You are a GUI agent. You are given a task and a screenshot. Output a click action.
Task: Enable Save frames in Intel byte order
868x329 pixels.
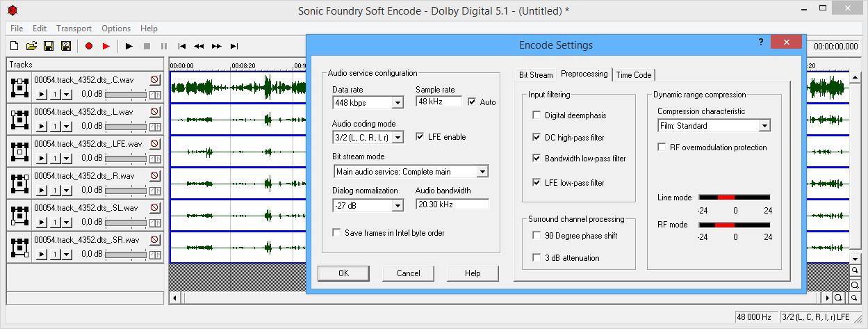click(337, 232)
